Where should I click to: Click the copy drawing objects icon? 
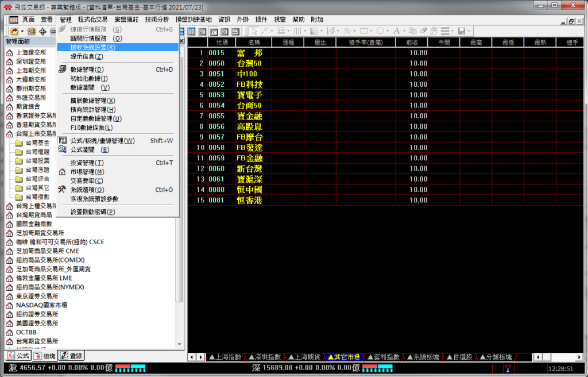point(412,31)
